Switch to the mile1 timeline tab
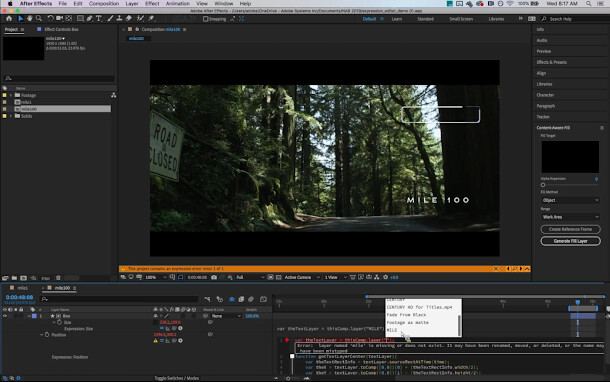This screenshot has width=610, height=382. [23, 288]
